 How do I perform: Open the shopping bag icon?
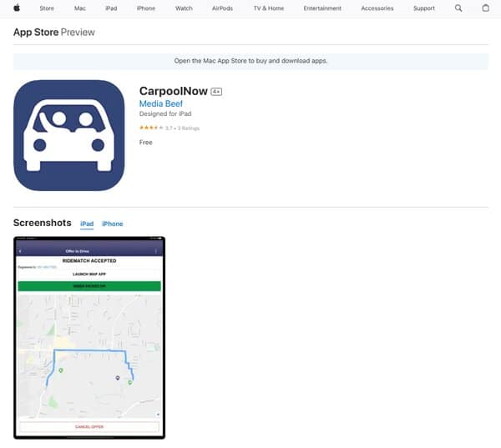[485, 8]
